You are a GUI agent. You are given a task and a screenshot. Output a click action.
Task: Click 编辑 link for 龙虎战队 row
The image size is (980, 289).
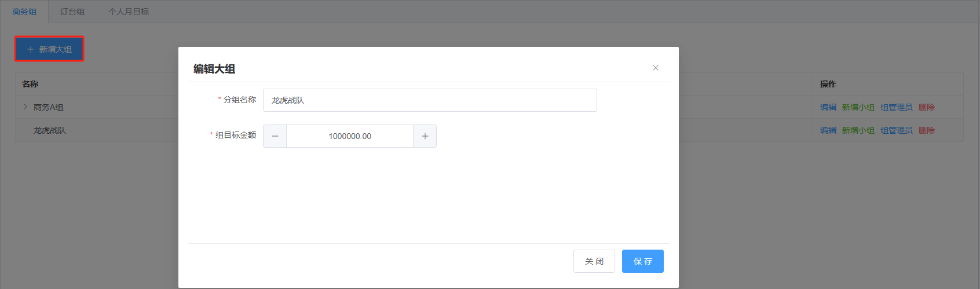828,130
